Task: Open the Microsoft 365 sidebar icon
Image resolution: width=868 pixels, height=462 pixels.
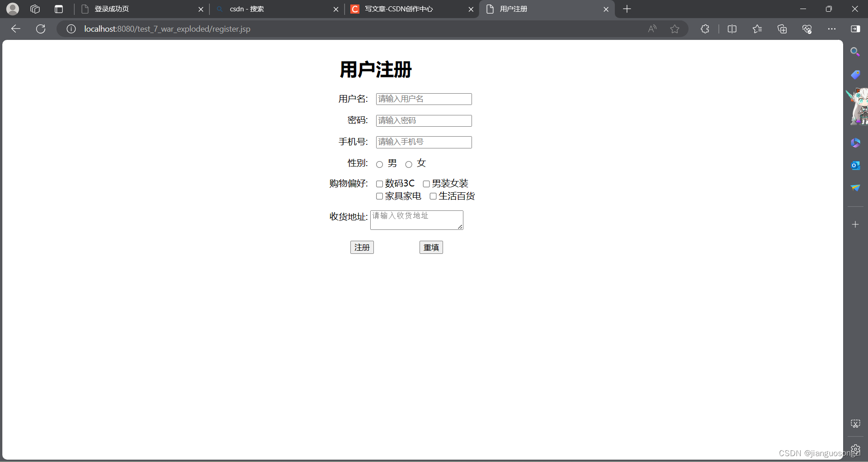Action: [x=855, y=143]
